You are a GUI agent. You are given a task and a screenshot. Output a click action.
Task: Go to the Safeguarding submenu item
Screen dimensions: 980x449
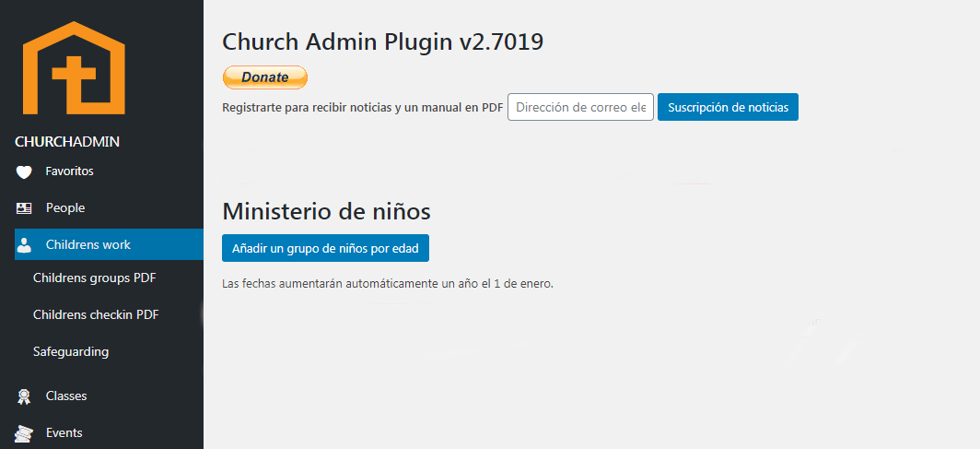(x=71, y=351)
